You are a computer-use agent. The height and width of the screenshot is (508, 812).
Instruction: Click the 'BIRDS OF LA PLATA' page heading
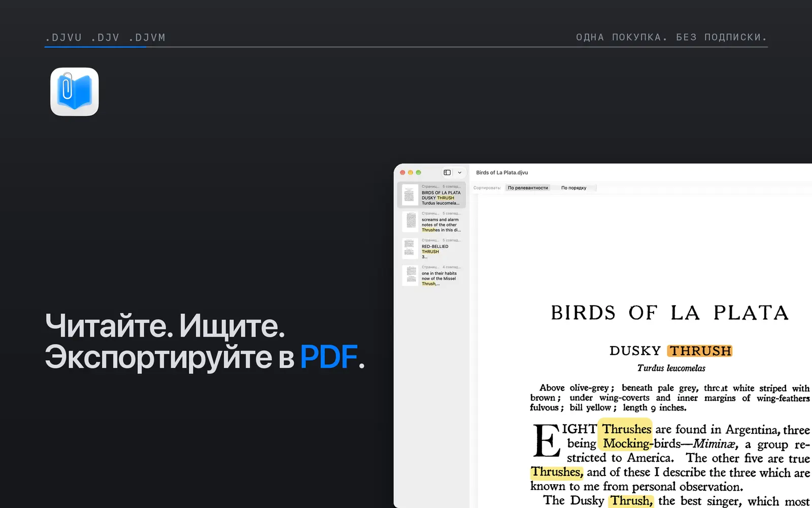tap(670, 313)
